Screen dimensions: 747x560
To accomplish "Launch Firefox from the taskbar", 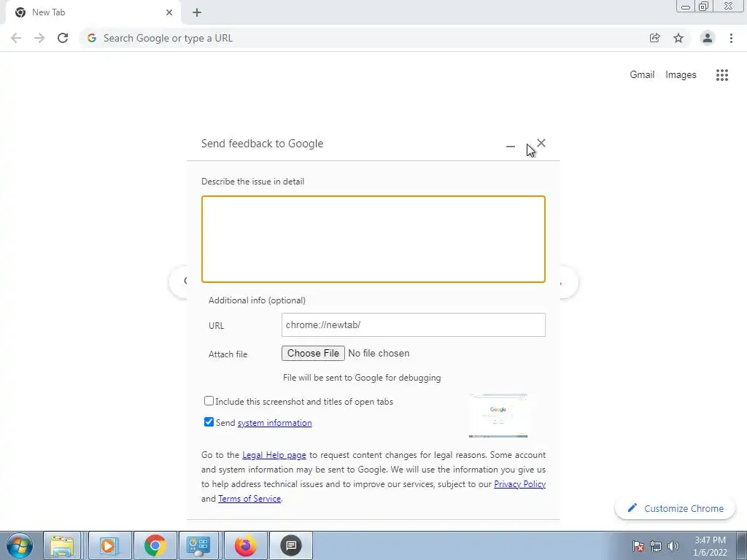I will (245, 545).
